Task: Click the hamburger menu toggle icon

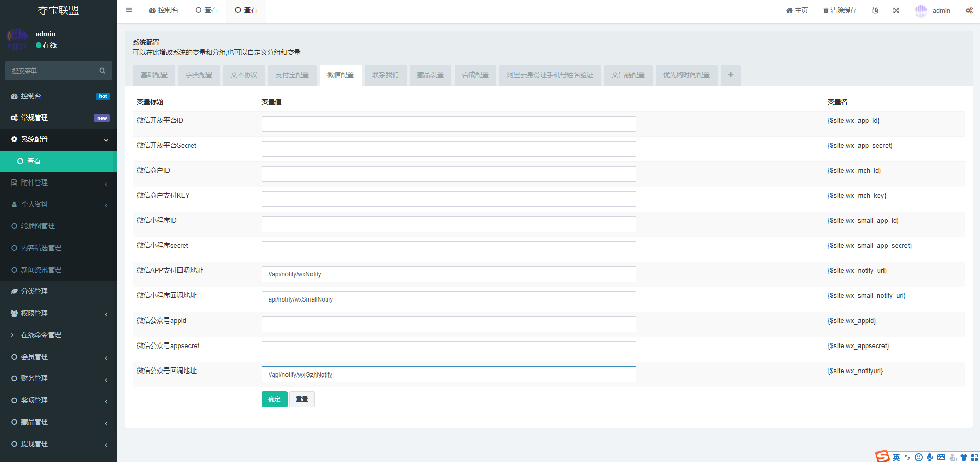Action: (129, 10)
